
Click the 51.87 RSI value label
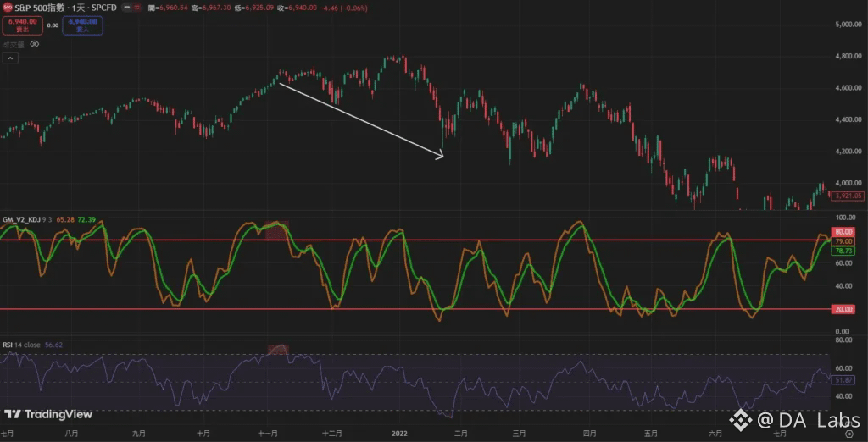[x=843, y=380]
